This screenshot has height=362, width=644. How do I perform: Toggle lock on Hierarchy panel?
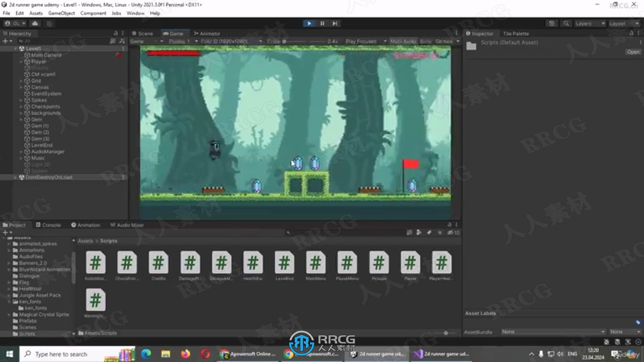click(116, 33)
